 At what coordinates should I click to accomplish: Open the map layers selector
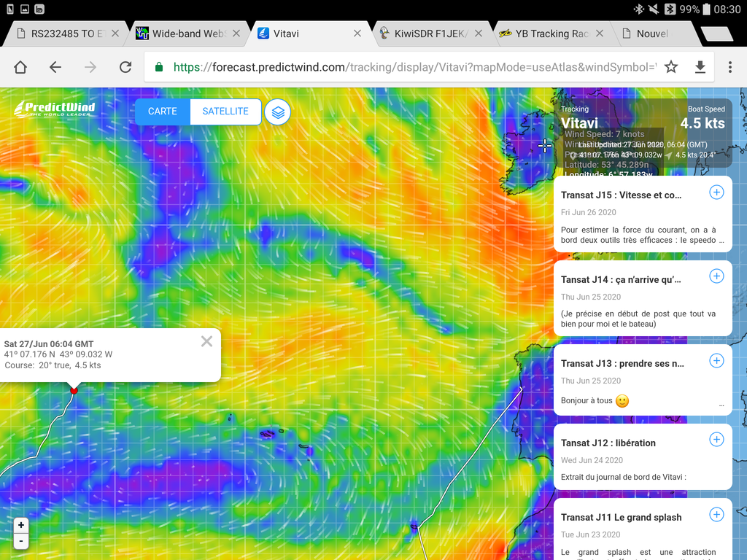pos(278,112)
